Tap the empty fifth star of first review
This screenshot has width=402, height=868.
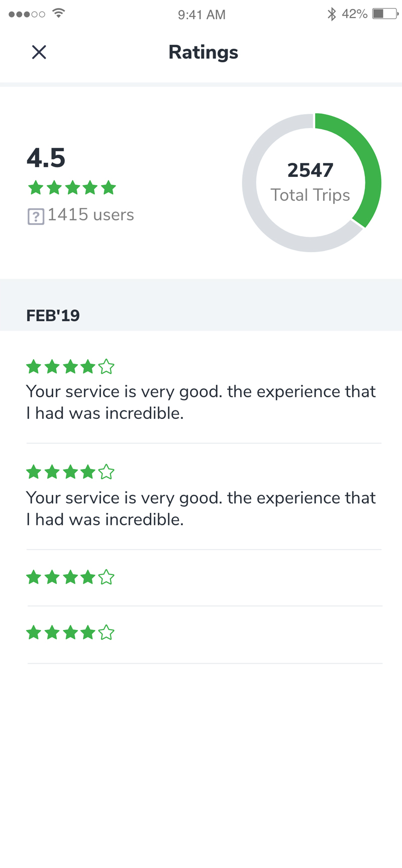point(106,367)
